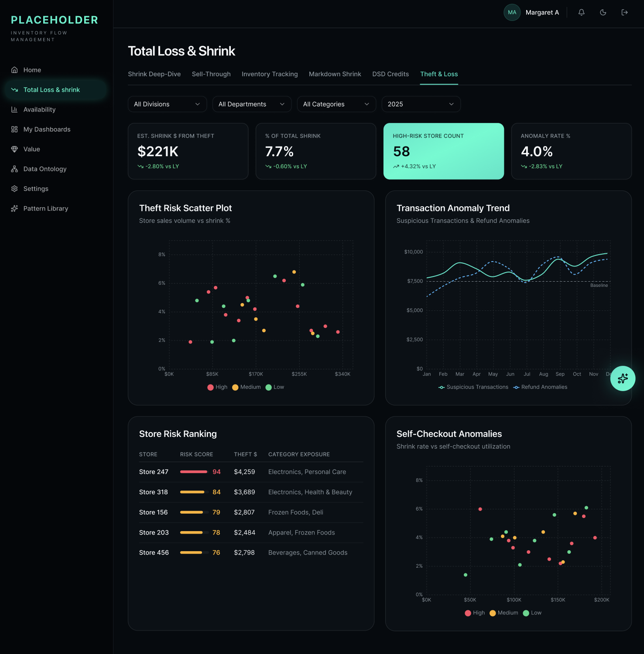Open the notifications bell icon
This screenshot has height=654, width=644.
pyautogui.click(x=581, y=12)
